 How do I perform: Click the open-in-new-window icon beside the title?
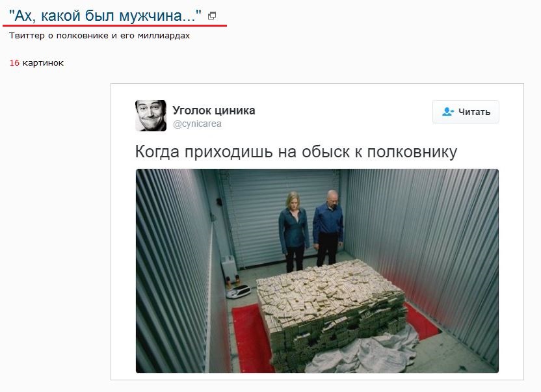pos(212,16)
